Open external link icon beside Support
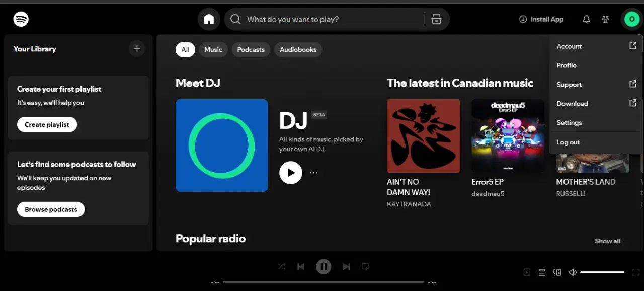The image size is (644, 291). click(633, 84)
